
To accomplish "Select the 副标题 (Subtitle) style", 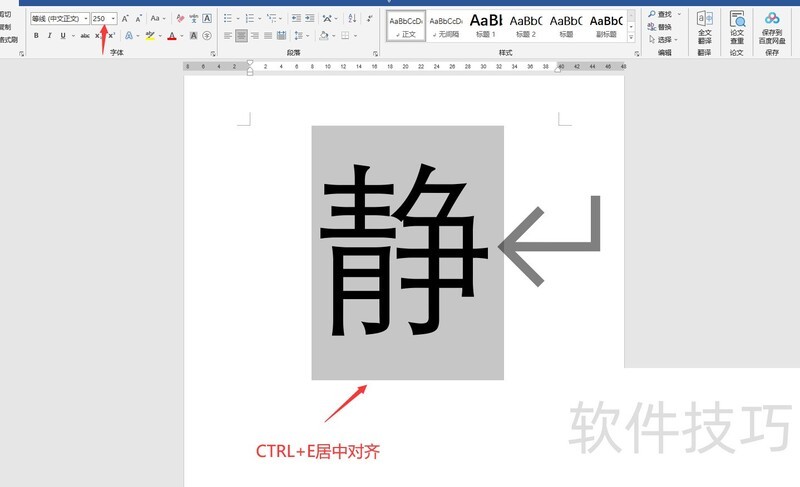I will pos(606,26).
